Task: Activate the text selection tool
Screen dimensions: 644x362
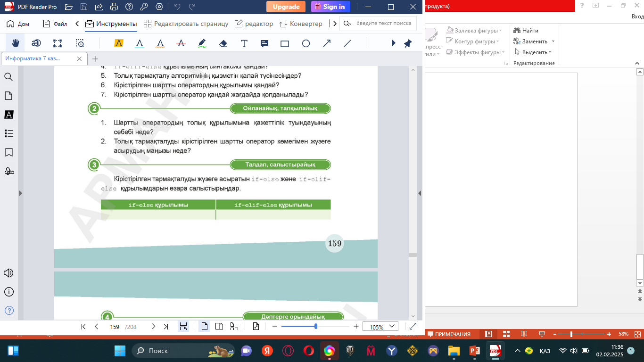Action: [36, 43]
